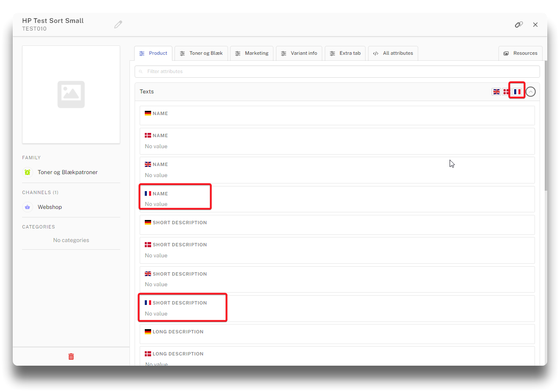Show the All attributes tab

tap(393, 53)
